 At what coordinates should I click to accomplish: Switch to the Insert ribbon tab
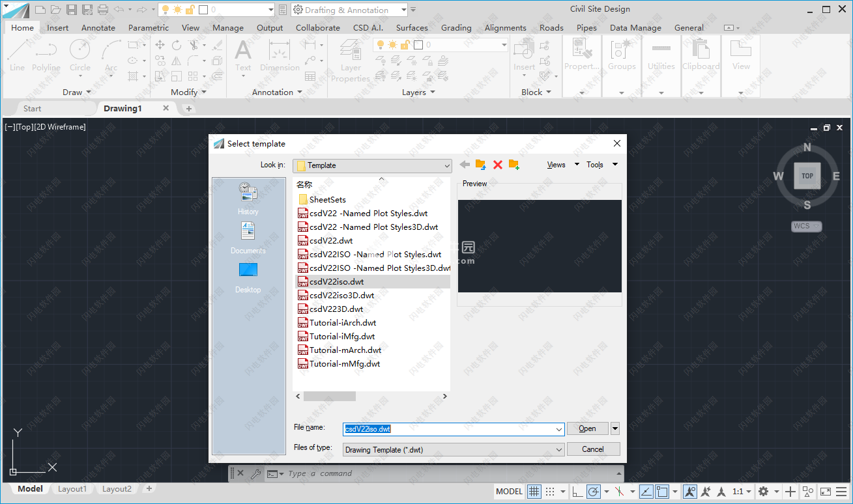pos(58,27)
